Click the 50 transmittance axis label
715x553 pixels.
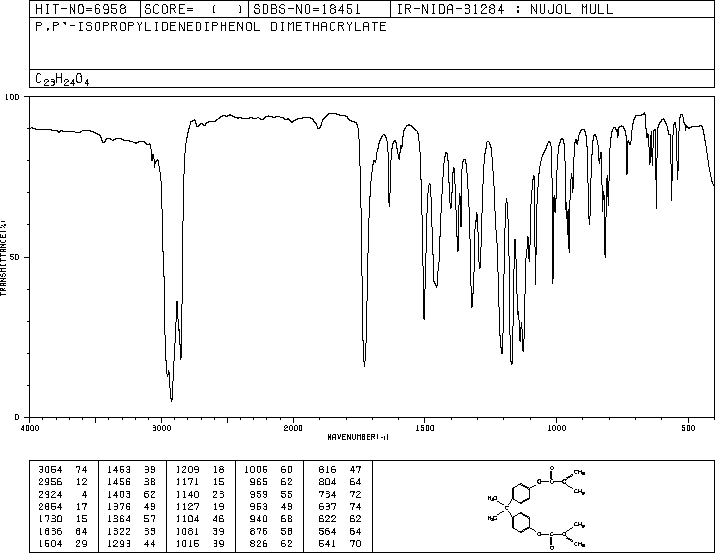[x=15, y=257]
